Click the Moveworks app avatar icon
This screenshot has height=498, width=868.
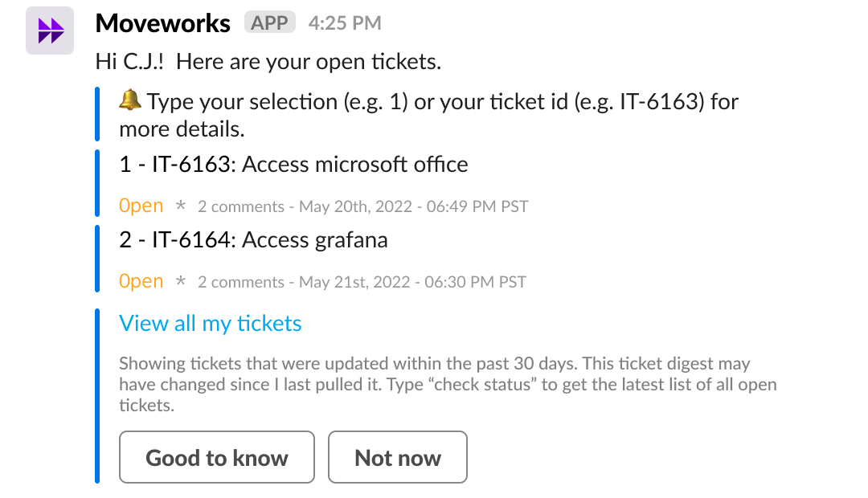[50, 31]
